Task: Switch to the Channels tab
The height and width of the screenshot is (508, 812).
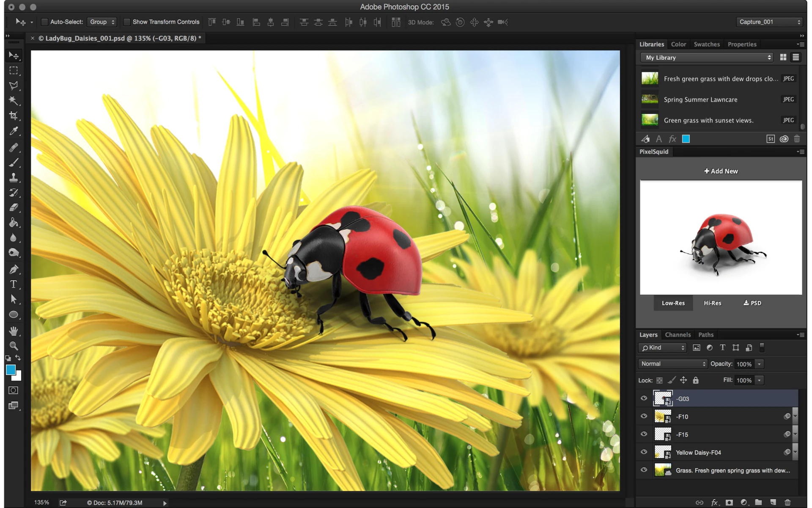Action: coord(678,335)
